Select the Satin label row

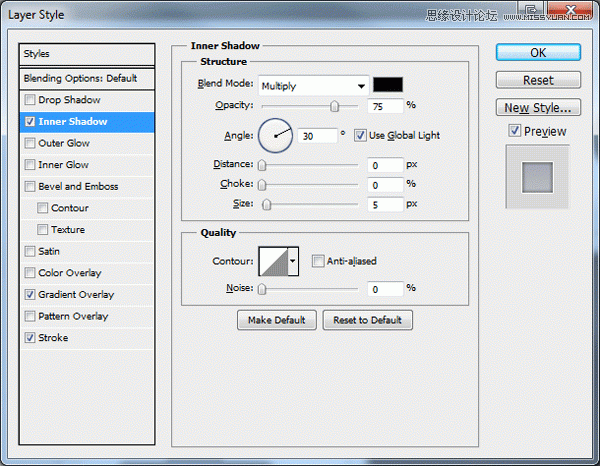[49, 251]
